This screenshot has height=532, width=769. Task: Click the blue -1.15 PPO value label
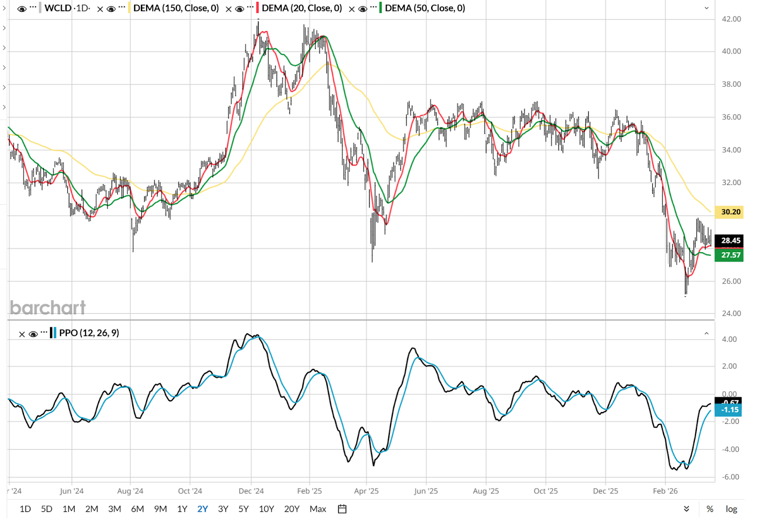point(729,410)
